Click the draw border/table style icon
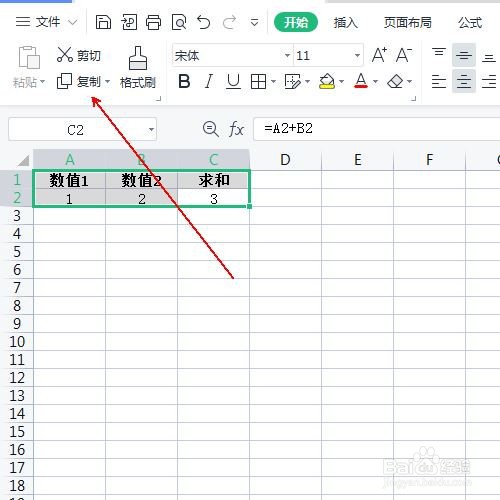This screenshot has width=500, height=500. tap(293, 81)
